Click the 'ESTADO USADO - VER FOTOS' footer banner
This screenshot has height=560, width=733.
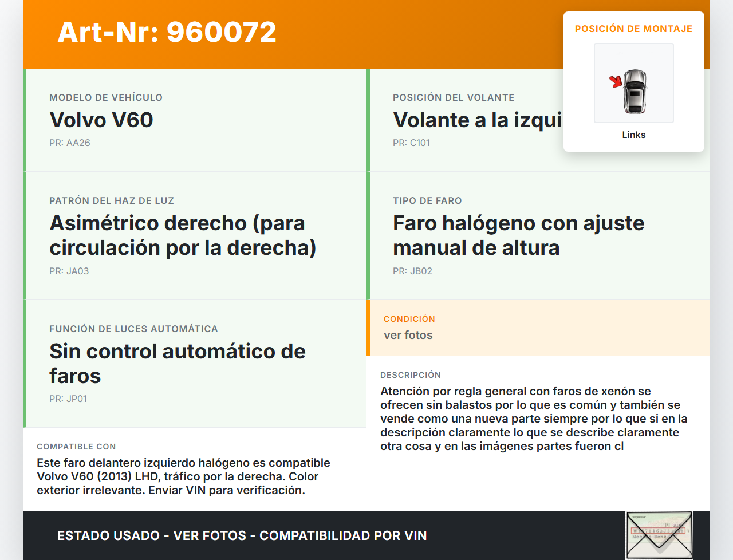[x=242, y=535]
